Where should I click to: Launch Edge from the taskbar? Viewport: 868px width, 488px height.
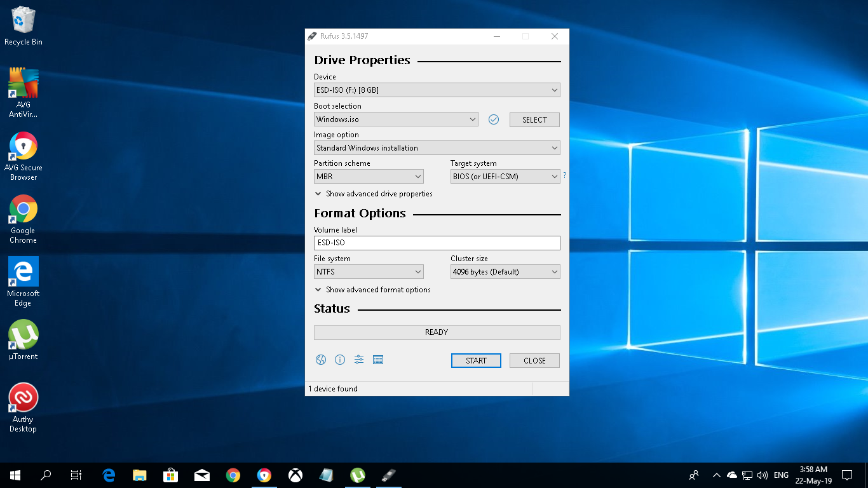(x=109, y=475)
